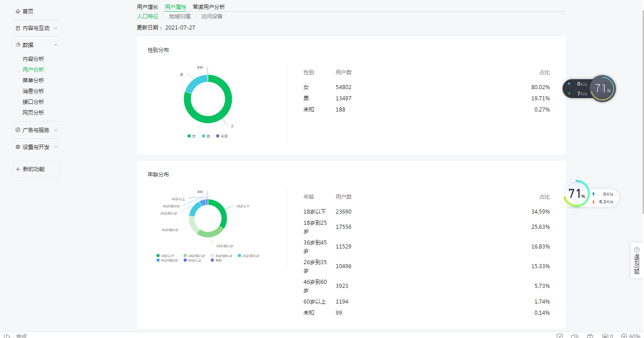Open the 常读用户分析 tab
Screen dimensions: 644x338
[x=209, y=7]
